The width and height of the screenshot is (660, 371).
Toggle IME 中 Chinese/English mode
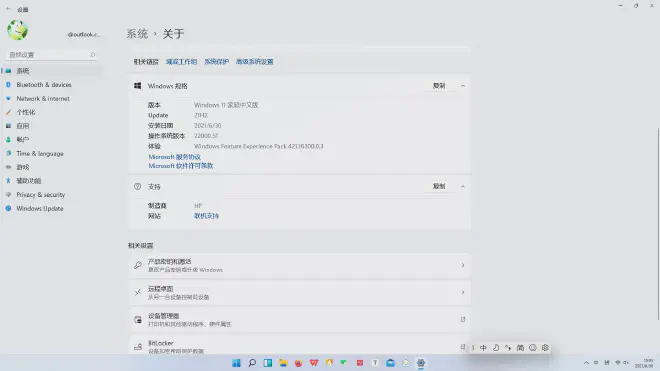pos(483,348)
